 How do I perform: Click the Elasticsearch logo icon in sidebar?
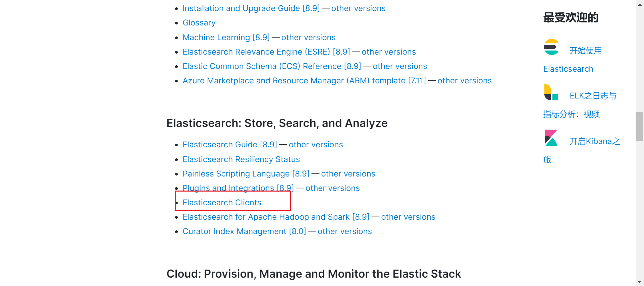tap(551, 47)
